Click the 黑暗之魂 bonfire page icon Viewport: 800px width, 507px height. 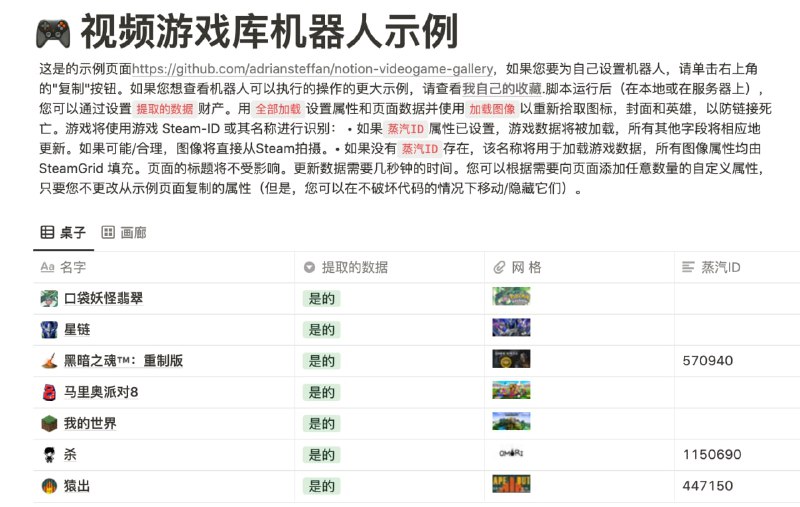tap(49, 361)
